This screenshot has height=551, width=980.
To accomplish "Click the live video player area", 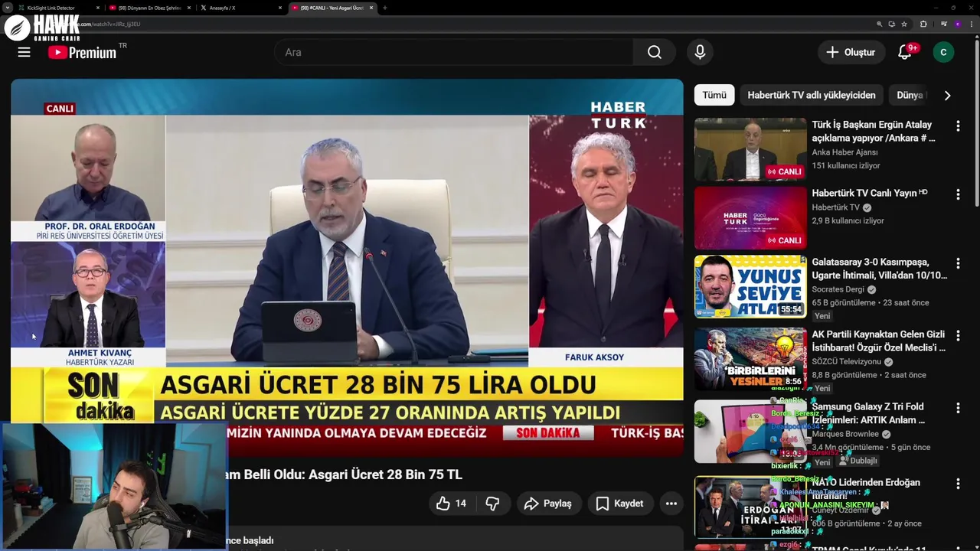I will pyautogui.click(x=347, y=268).
